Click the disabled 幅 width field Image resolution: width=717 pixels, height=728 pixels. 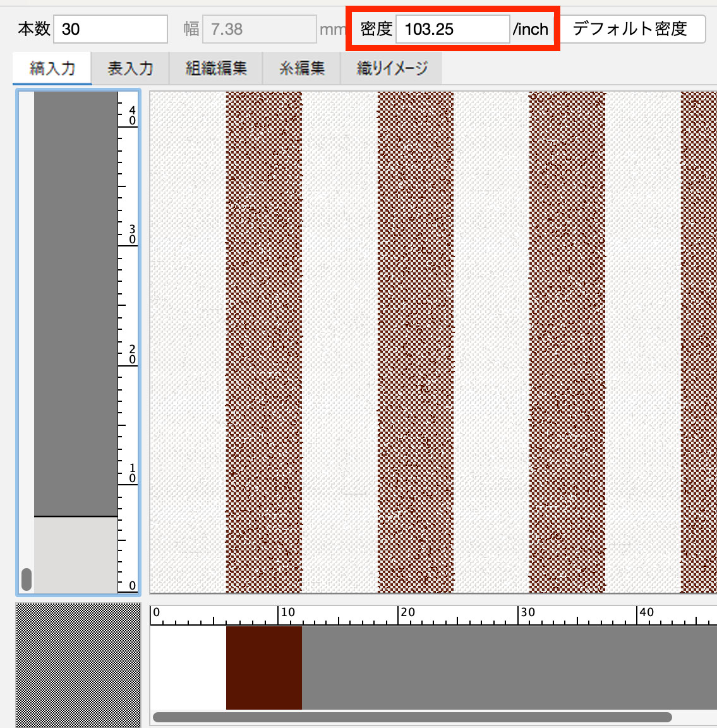point(259,29)
